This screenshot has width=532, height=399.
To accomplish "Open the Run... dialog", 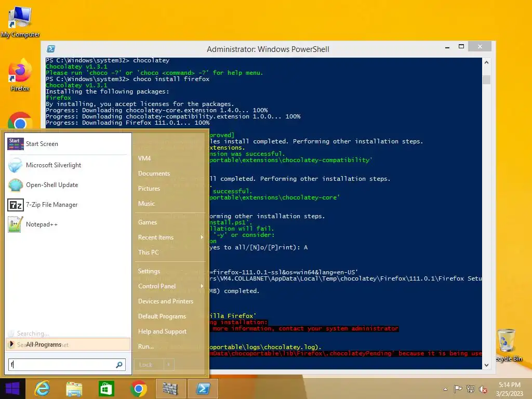I will (146, 347).
